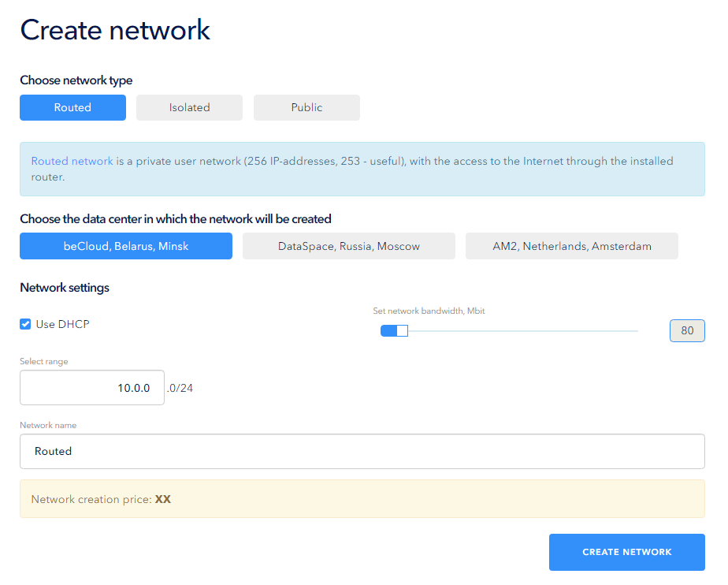Focus the Network name field
The image size is (728, 585).
click(x=362, y=451)
